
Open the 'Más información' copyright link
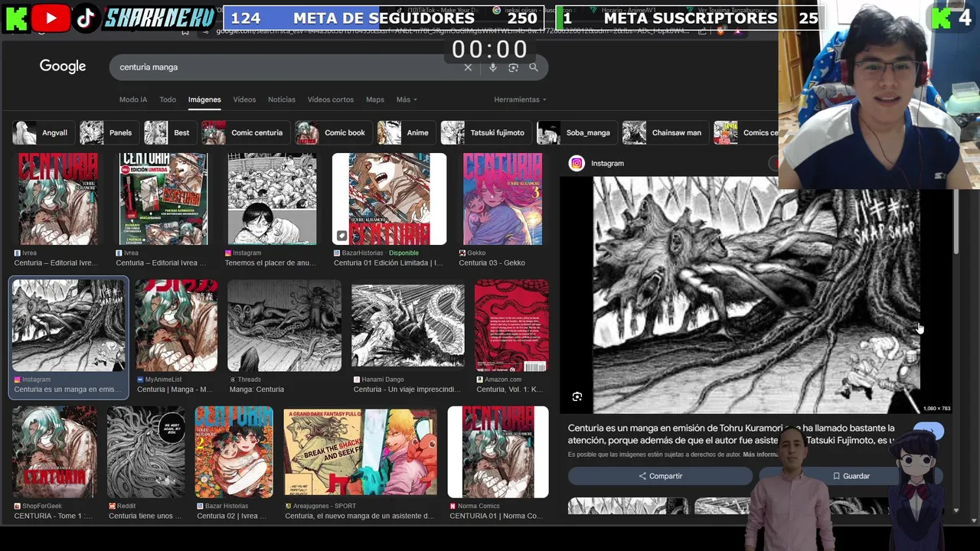pos(760,455)
